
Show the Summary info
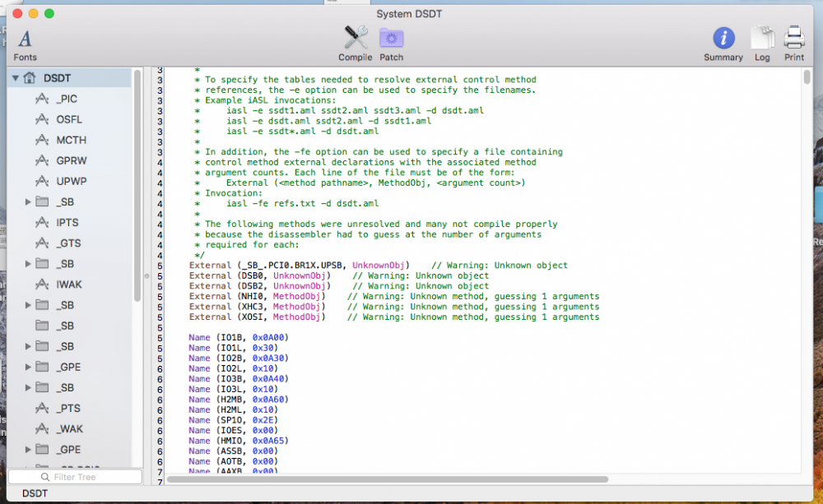[723, 44]
